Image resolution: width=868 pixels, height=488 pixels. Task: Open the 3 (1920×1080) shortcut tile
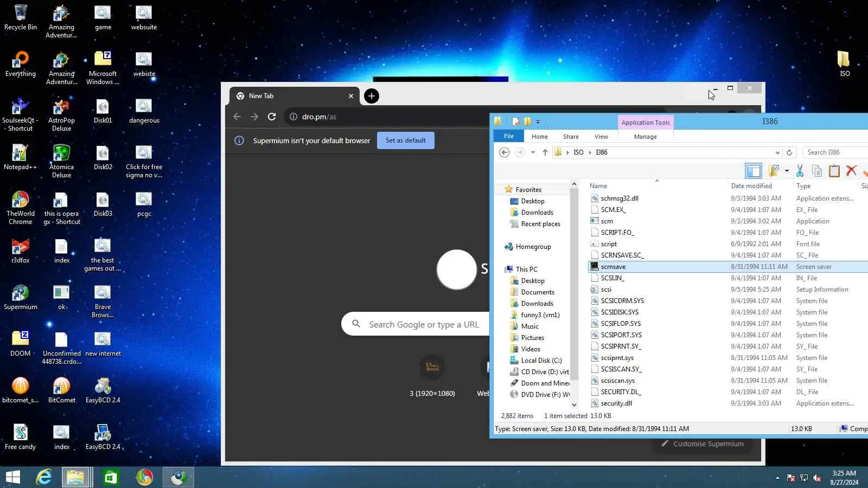432,376
